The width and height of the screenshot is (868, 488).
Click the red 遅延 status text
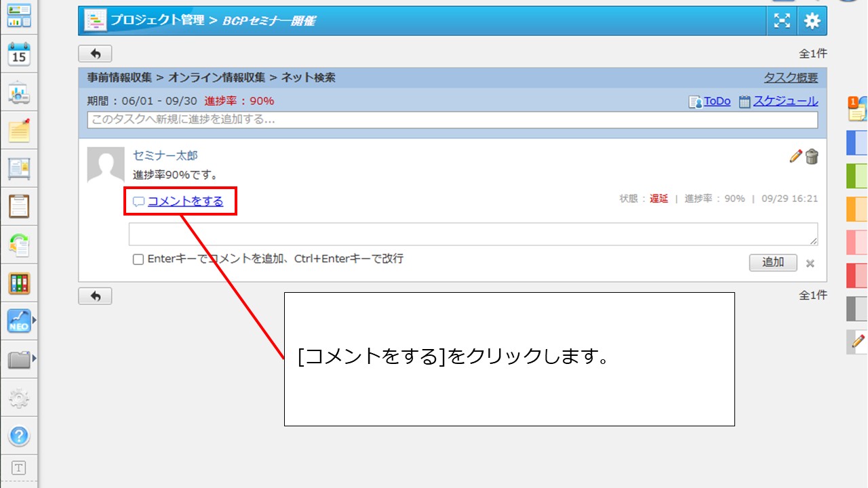(x=659, y=199)
